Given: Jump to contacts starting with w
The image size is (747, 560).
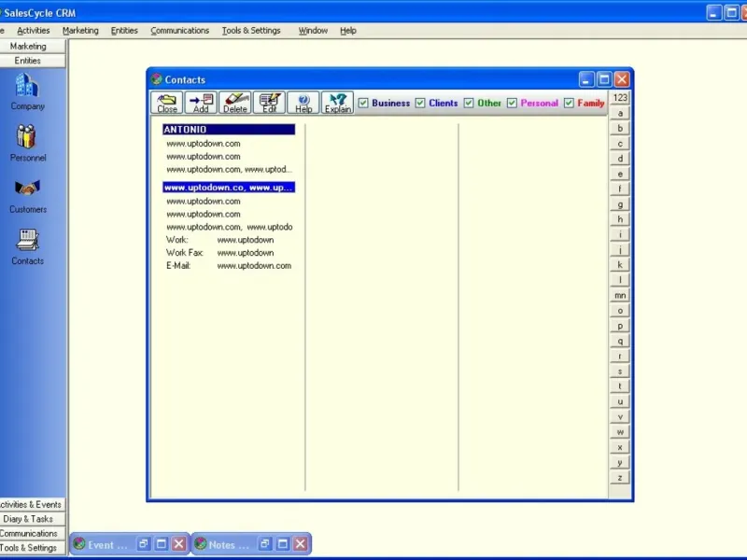Looking at the screenshot, I should pyautogui.click(x=620, y=432).
